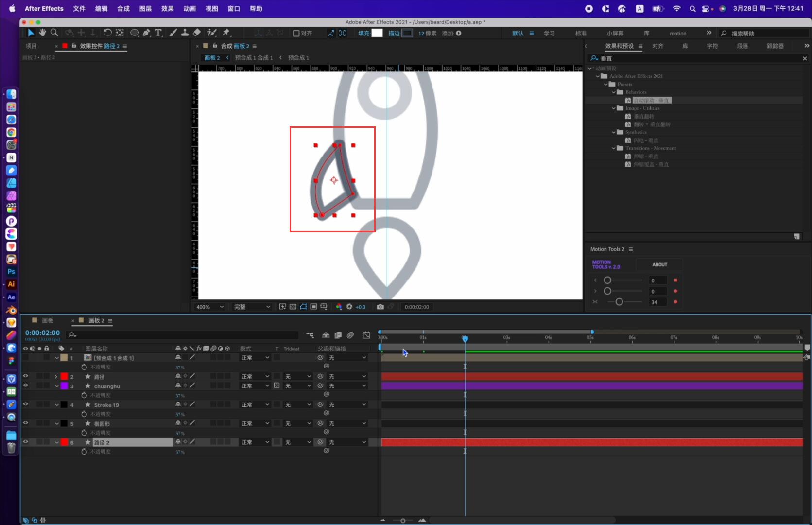The width and height of the screenshot is (812, 525).
Task: Activate the Zoom tool
Action: pos(54,33)
